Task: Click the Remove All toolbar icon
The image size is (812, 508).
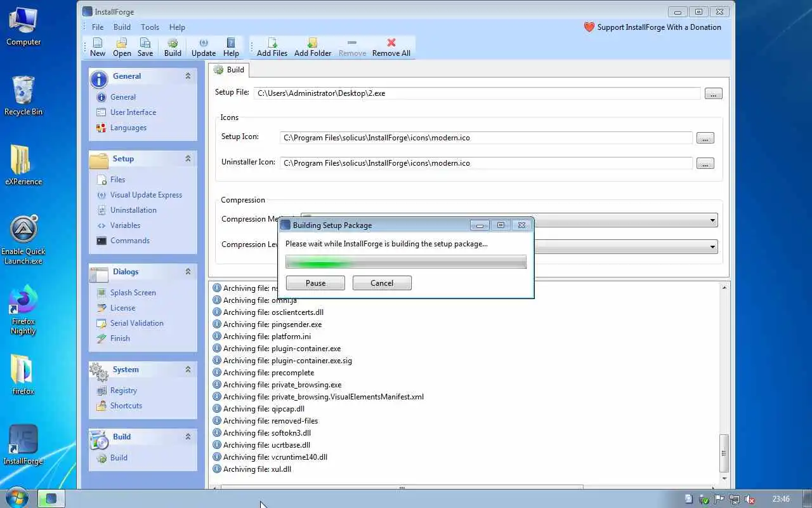Action: point(391,48)
